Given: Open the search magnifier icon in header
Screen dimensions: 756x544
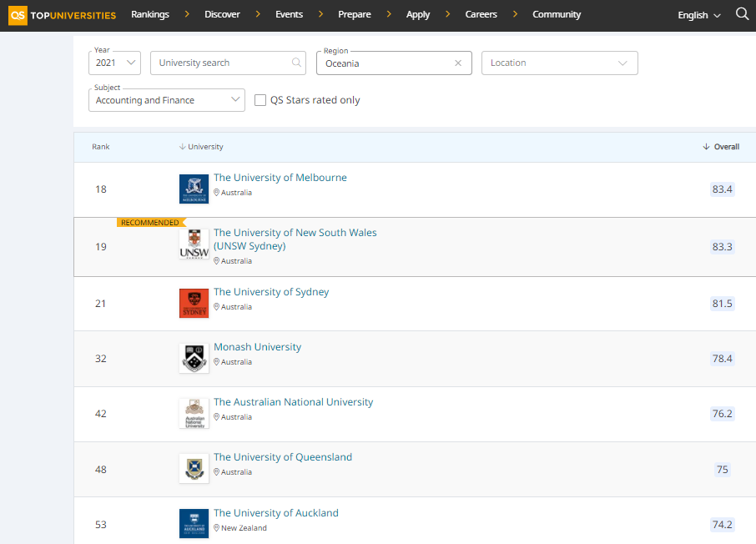Looking at the screenshot, I should (742, 14).
